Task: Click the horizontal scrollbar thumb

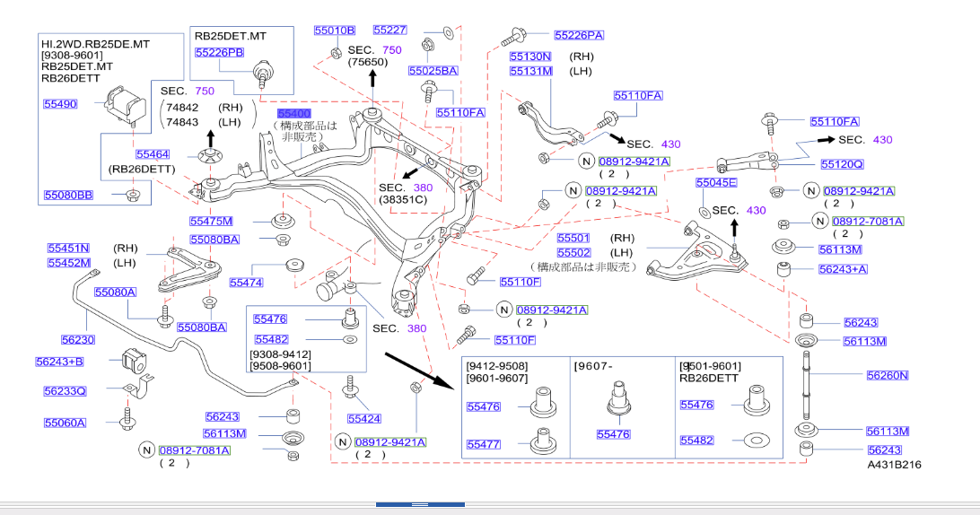Action: (x=420, y=504)
